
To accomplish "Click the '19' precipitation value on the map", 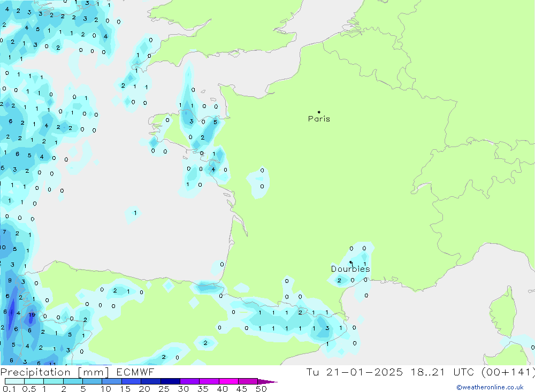I will pyautogui.click(x=32, y=315).
